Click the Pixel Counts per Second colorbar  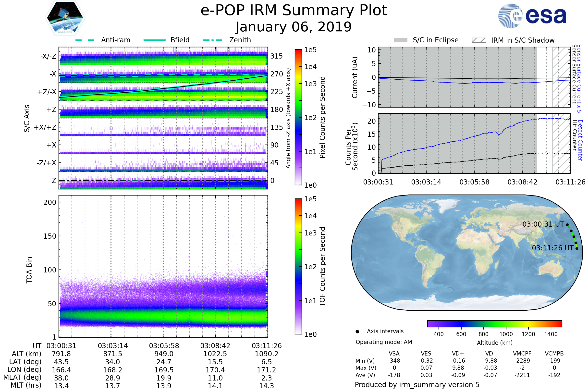click(x=298, y=117)
